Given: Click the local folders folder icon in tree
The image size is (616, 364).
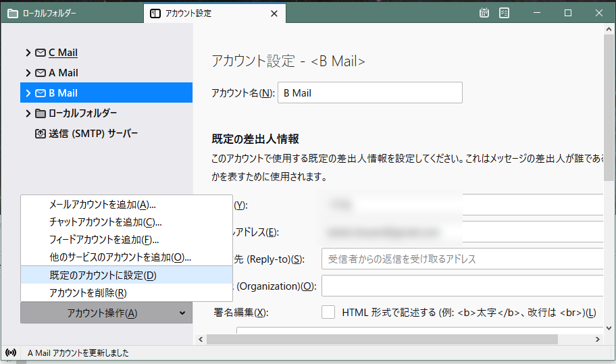Looking at the screenshot, I should click(41, 113).
